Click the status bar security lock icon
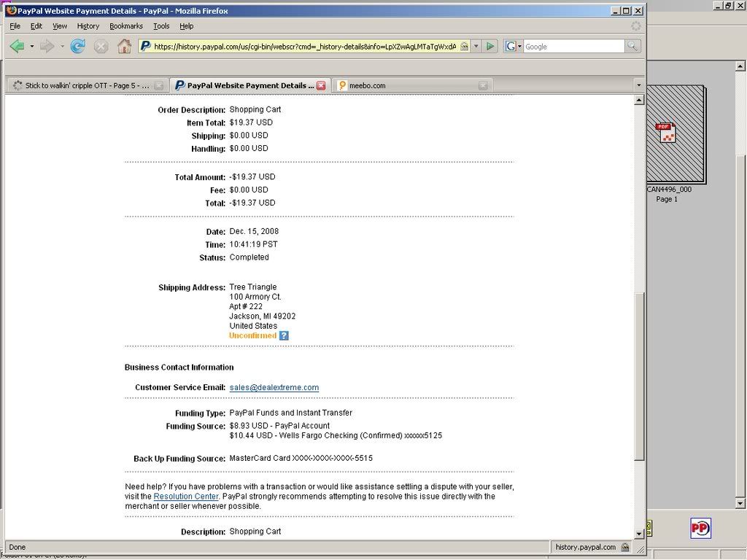Screen dimensions: 747x560 (625, 547)
